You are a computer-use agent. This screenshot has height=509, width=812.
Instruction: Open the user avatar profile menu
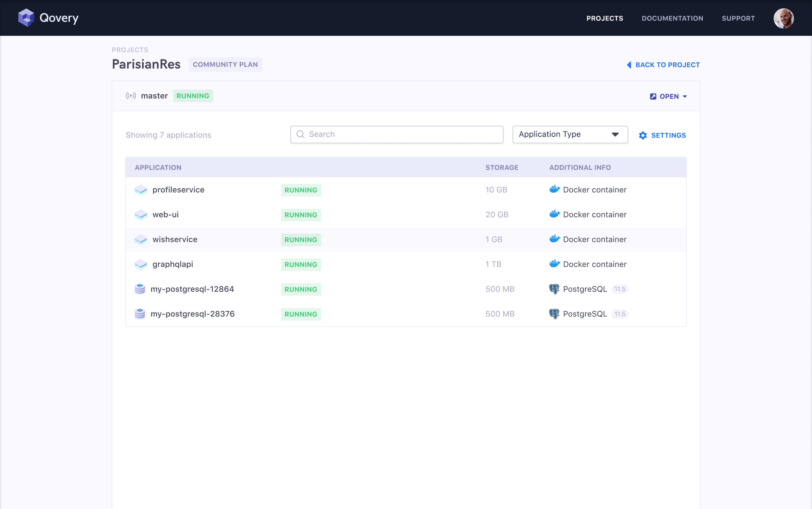783,18
